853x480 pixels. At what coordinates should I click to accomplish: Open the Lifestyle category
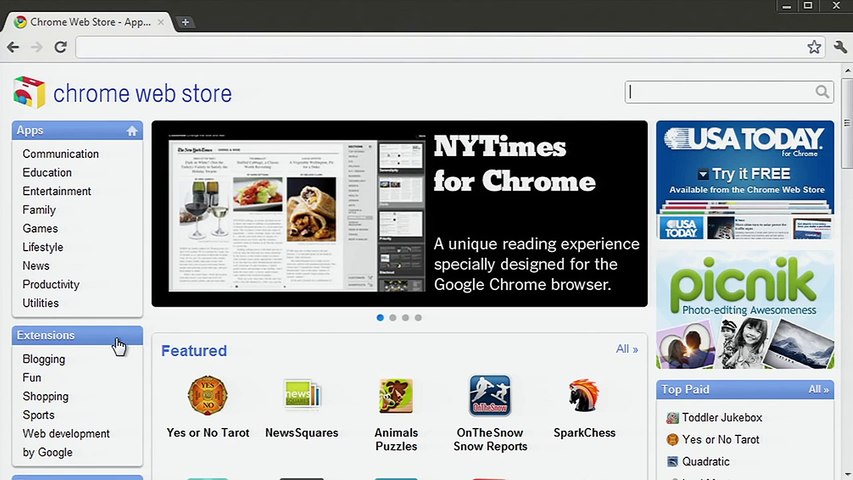[x=42, y=247]
